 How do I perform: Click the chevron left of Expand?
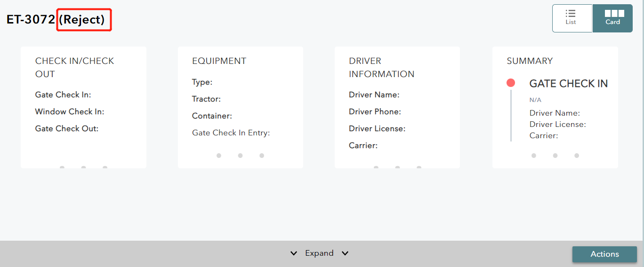coord(294,253)
